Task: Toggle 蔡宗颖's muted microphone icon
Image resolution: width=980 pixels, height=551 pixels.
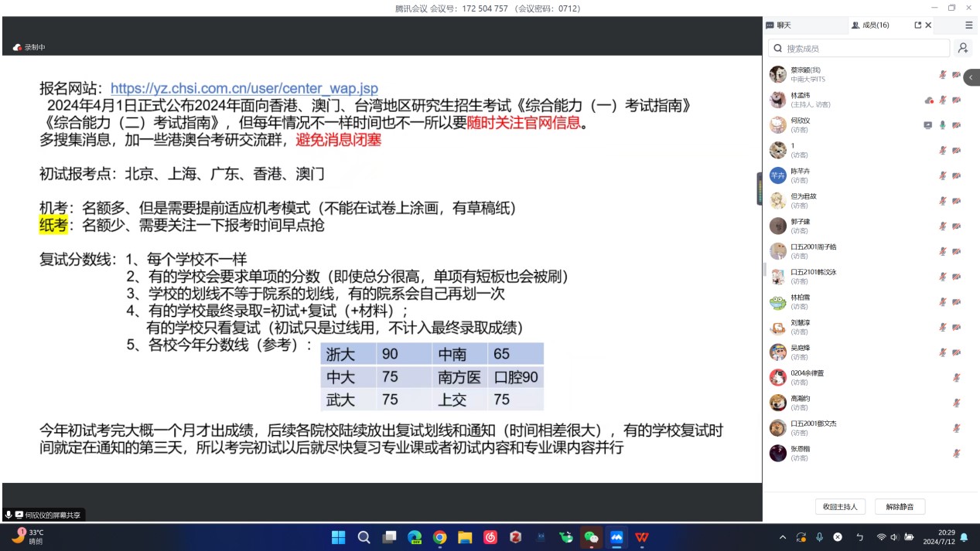Action: 942,75
